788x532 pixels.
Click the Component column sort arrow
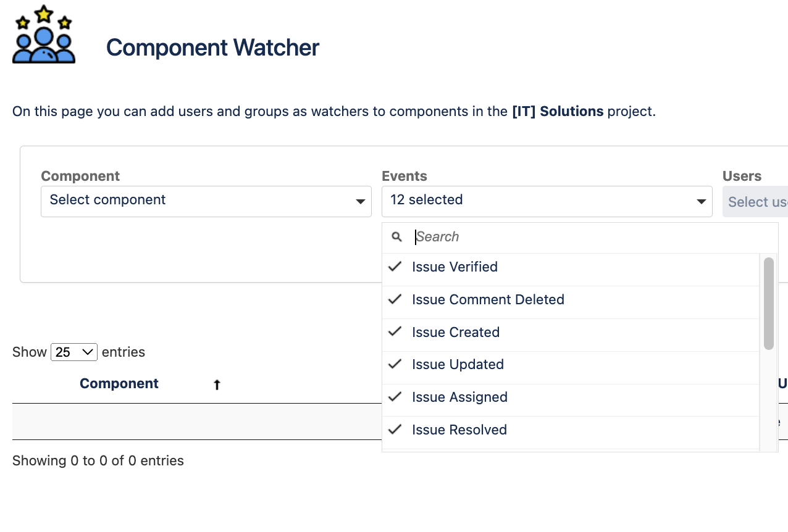217,385
